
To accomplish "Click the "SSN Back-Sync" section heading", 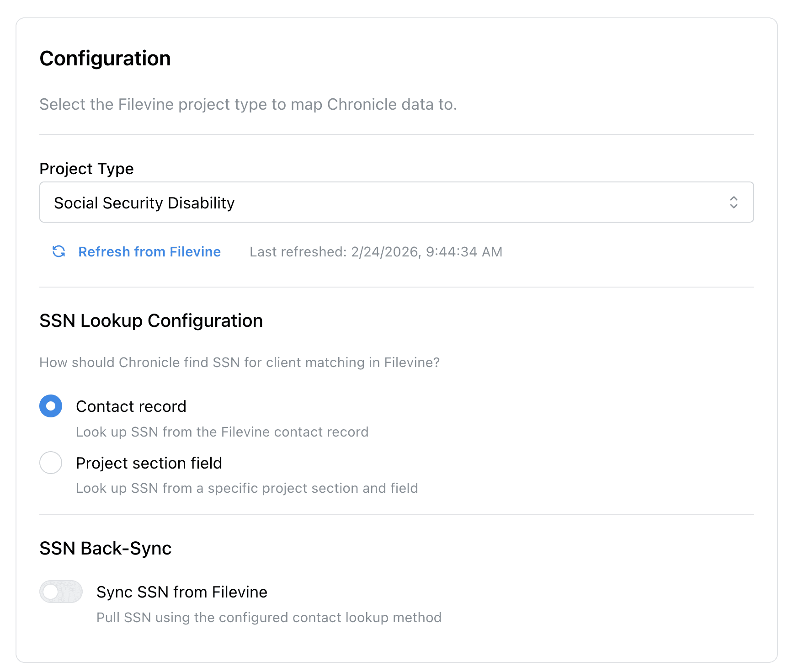I will (106, 548).
